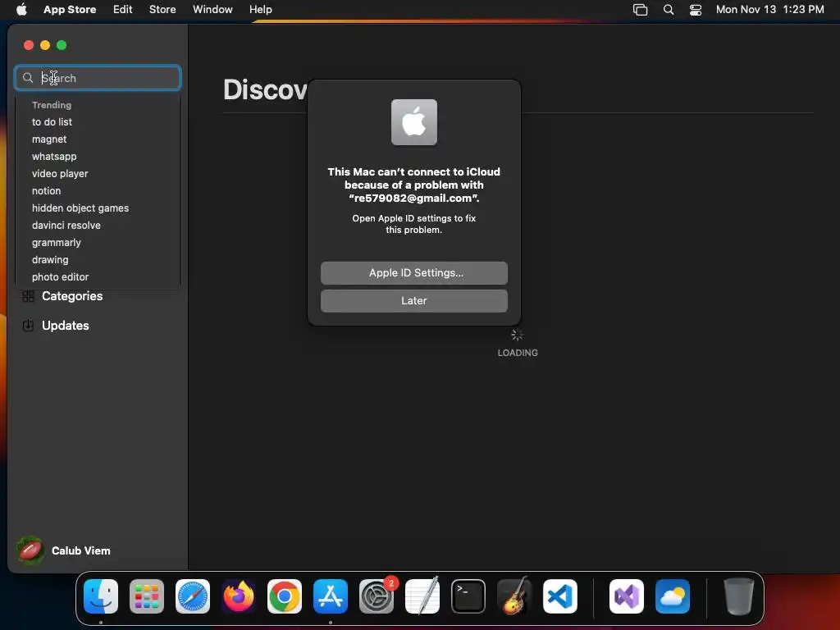840x630 pixels.
Task: Click the Apple ID Settings button
Action: point(414,273)
